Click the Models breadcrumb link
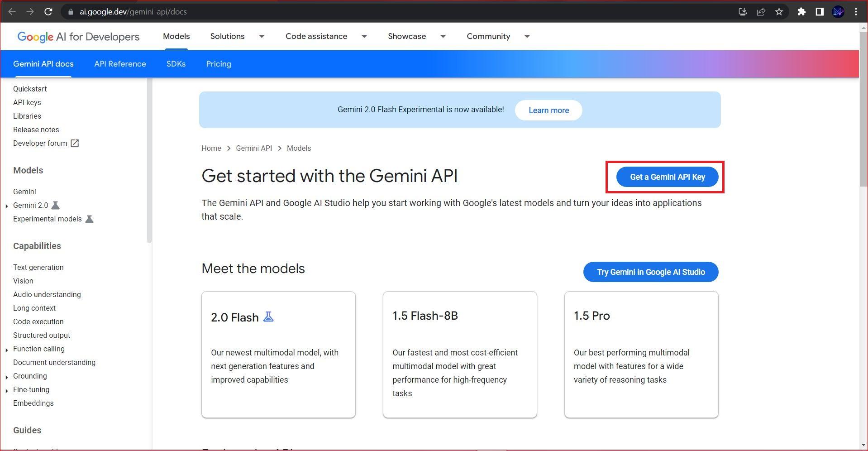The width and height of the screenshot is (868, 451). [299, 148]
